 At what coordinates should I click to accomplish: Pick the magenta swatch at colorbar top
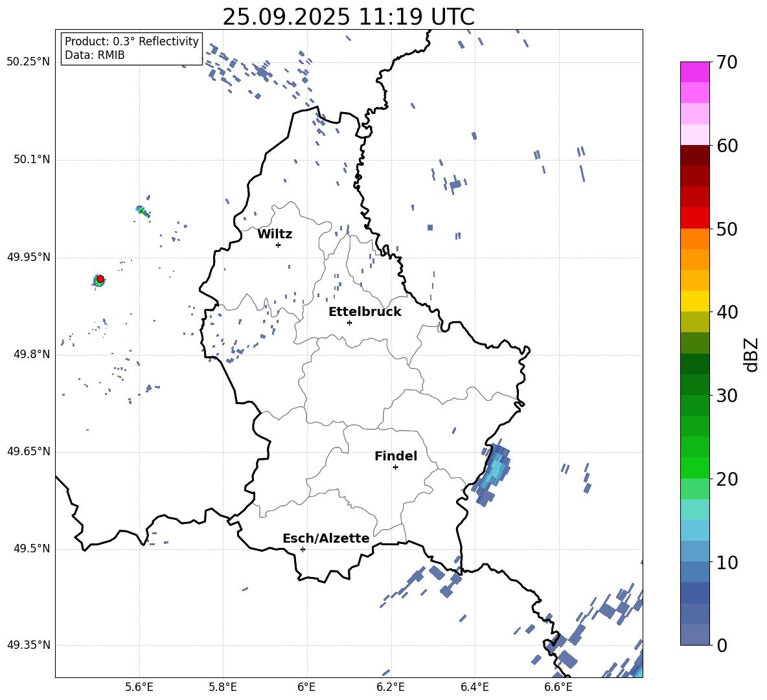[694, 72]
